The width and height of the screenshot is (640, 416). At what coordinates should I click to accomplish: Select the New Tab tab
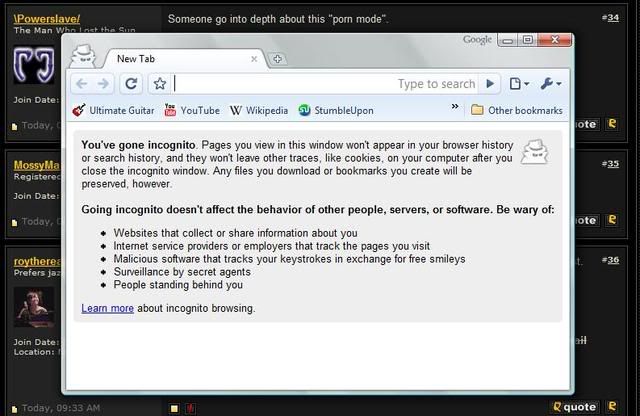click(x=184, y=59)
